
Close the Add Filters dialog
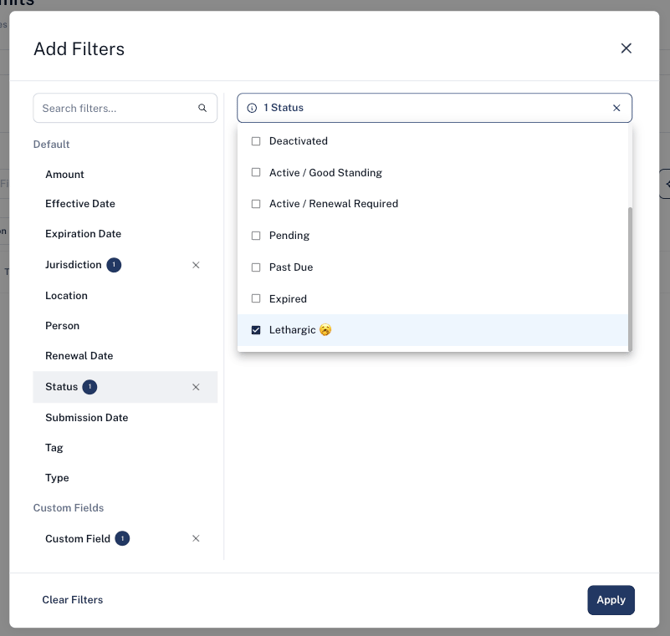626,48
